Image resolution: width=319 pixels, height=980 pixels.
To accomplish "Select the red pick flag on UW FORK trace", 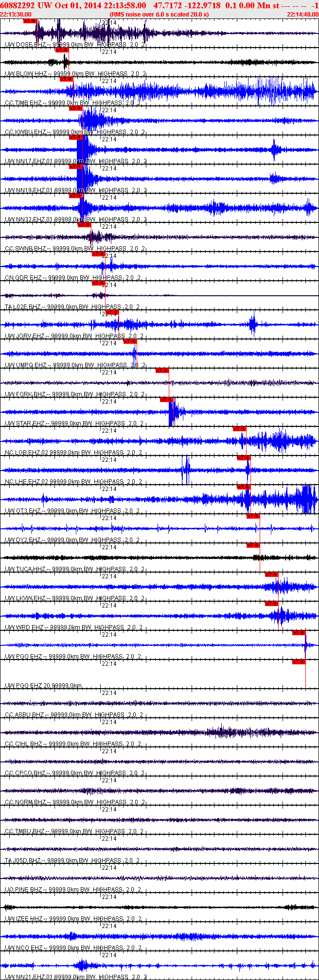I will coord(162,371).
